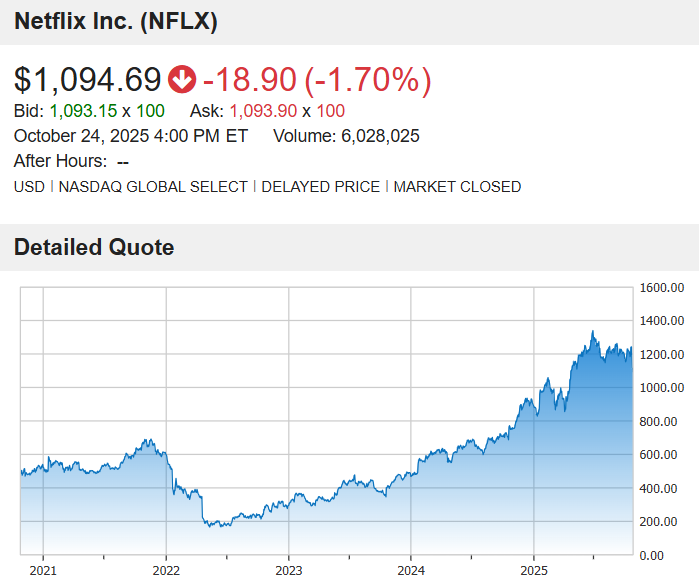This screenshot has width=699, height=581.
Task: Click the 2021 label on chart axis
Action: tap(43, 570)
